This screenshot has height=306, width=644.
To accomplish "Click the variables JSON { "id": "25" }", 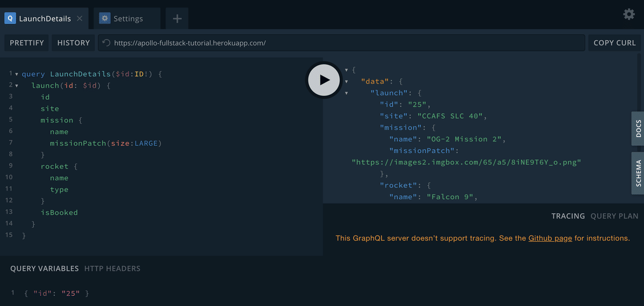I will pos(56,294).
